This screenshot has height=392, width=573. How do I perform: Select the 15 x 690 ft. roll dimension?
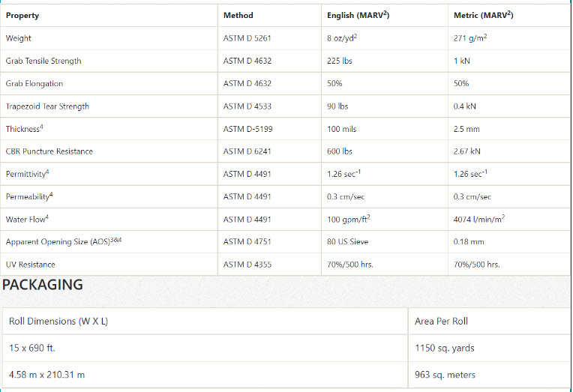tap(31, 348)
